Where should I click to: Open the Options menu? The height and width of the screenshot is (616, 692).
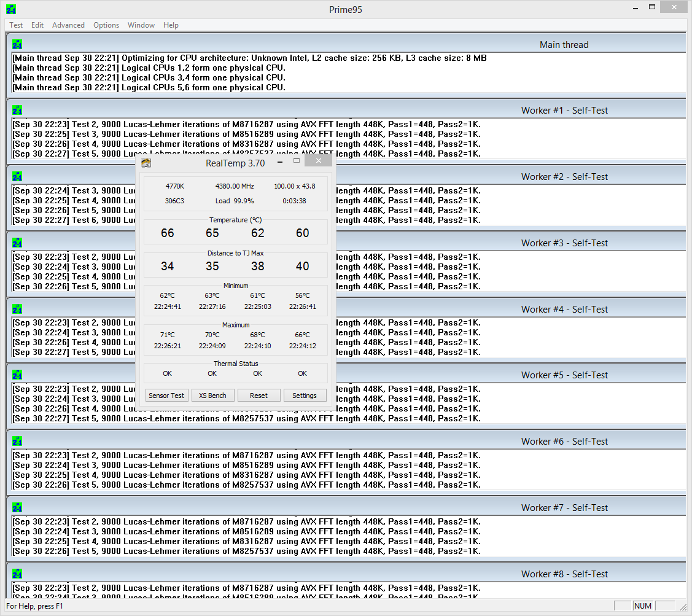point(106,25)
